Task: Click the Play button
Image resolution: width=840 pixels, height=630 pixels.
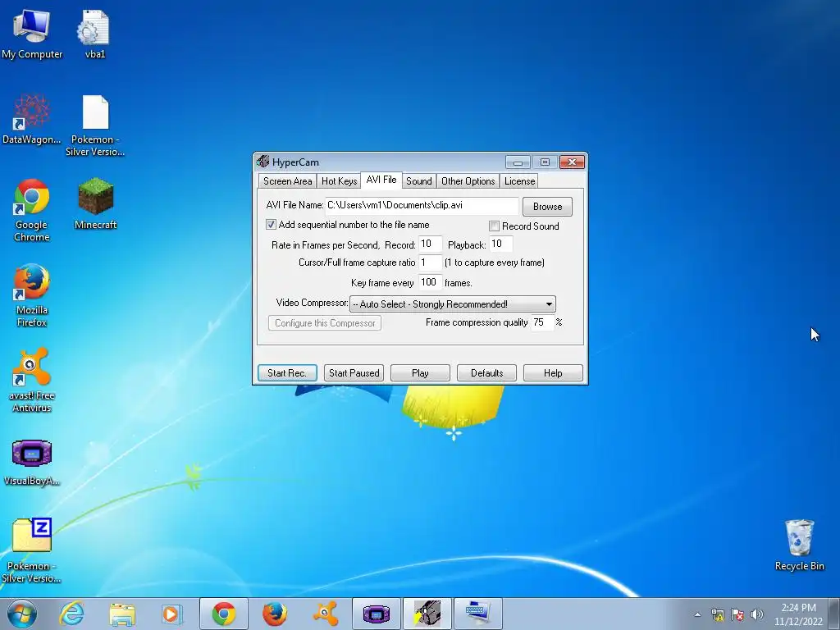Action: point(420,373)
